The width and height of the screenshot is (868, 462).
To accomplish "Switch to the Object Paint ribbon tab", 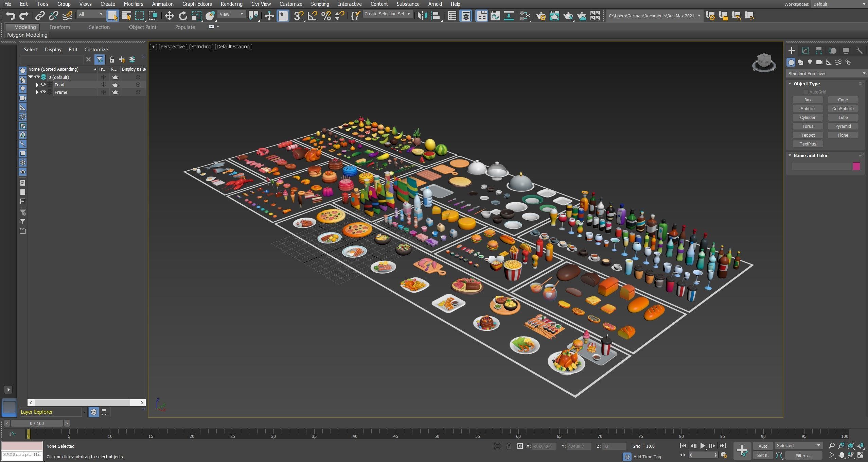I will coord(143,27).
